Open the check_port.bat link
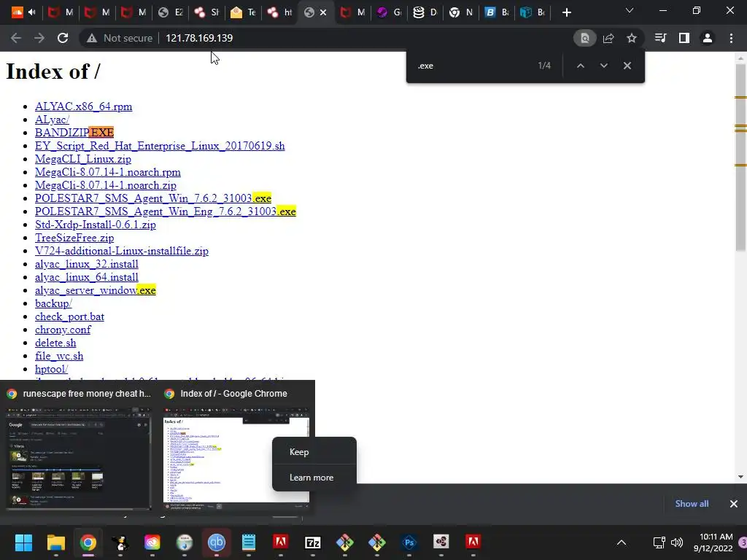The height and width of the screenshot is (560, 747). tap(69, 316)
